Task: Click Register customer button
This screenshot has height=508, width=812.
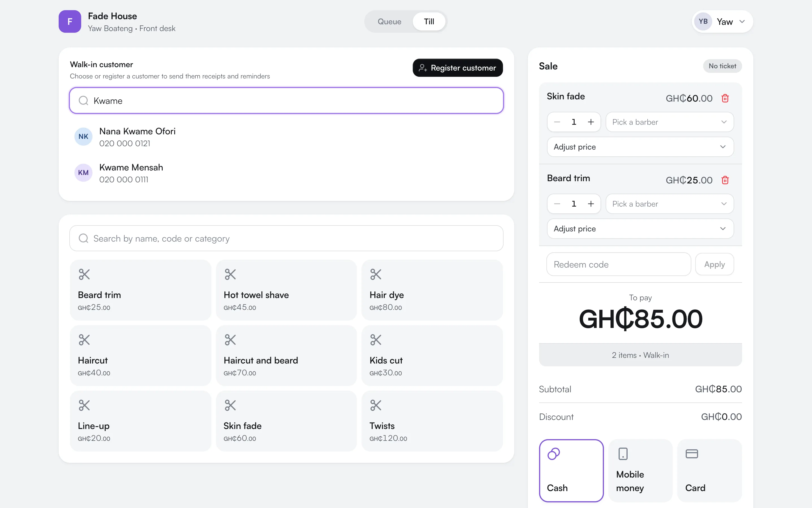Action: (x=457, y=68)
